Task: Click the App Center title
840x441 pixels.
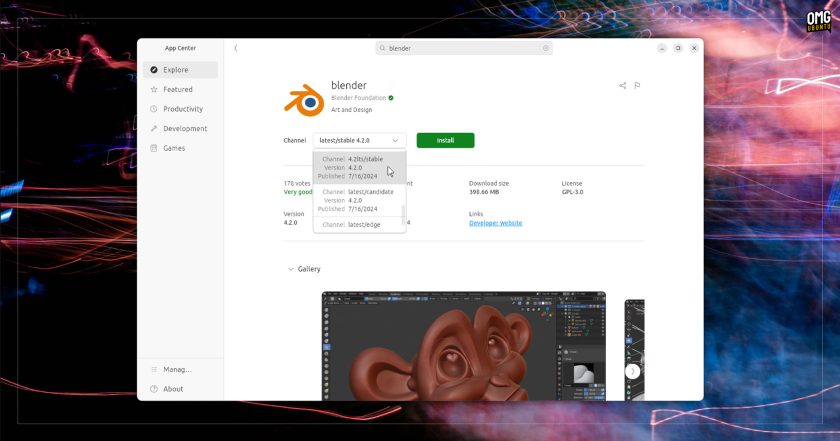Action: [x=181, y=48]
